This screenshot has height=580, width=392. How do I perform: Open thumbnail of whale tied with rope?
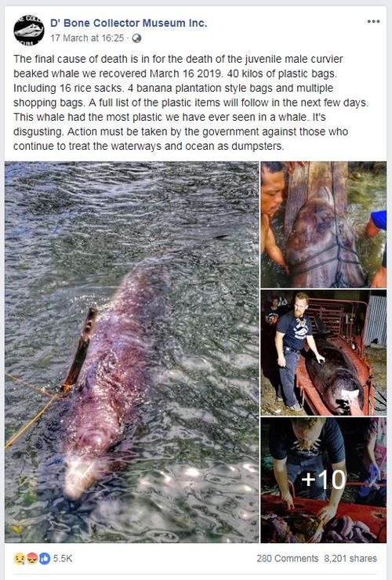coord(324,225)
